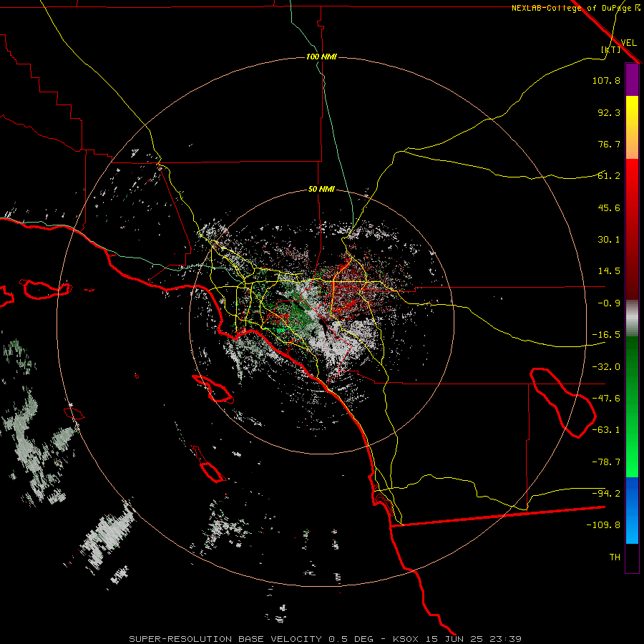Pick the green segment of color bar
Image resolution: width=644 pixels, height=644 pixels.
[x=632, y=407]
